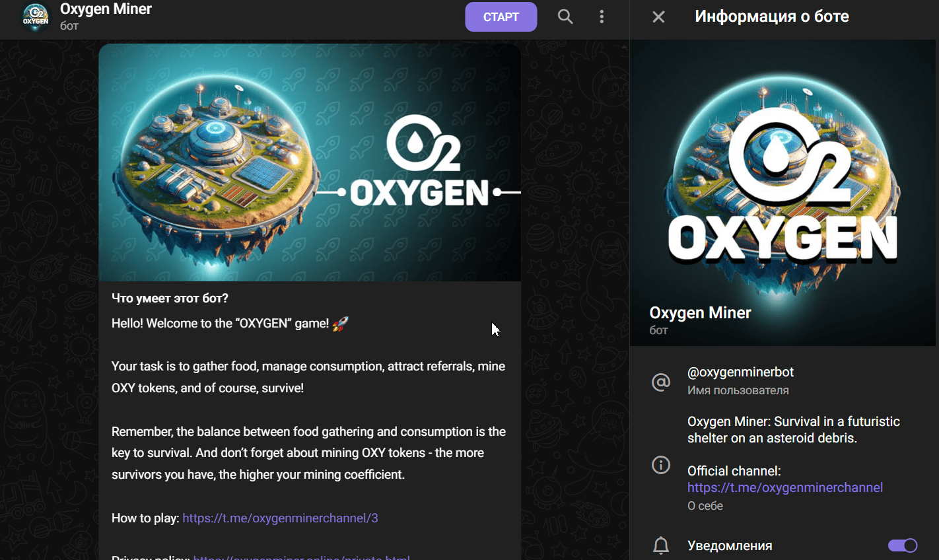Image resolution: width=939 pixels, height=560 pixels.
Task: Open the three-dot more options menu
Action: [x=602, y=17]
